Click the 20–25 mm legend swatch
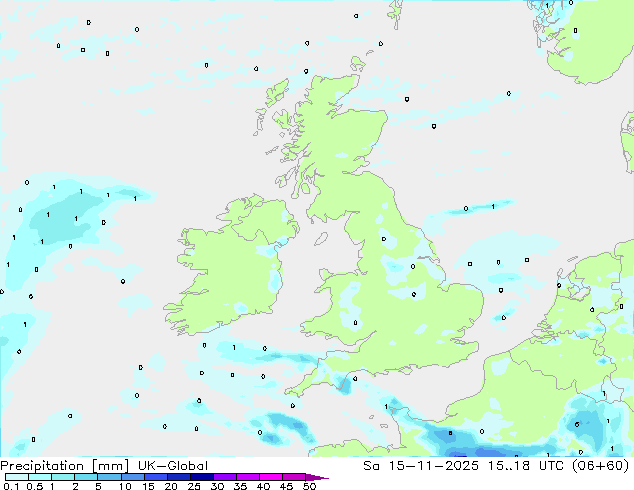The image size is (634, 490). pos(179,477)
